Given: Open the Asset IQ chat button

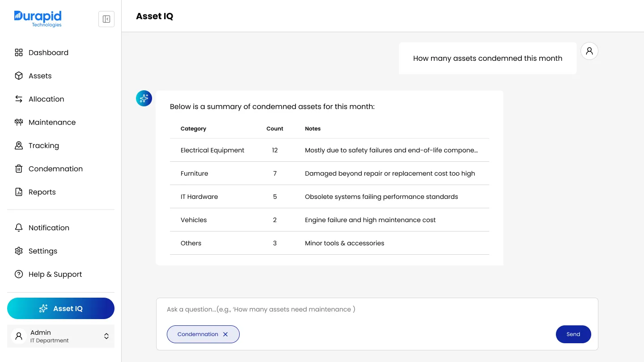Looking at the screenshot, I should (x=61, y=308).
